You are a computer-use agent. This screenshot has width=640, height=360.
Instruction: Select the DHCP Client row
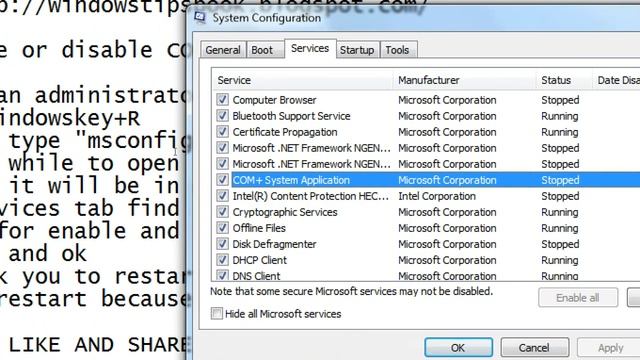426,260
